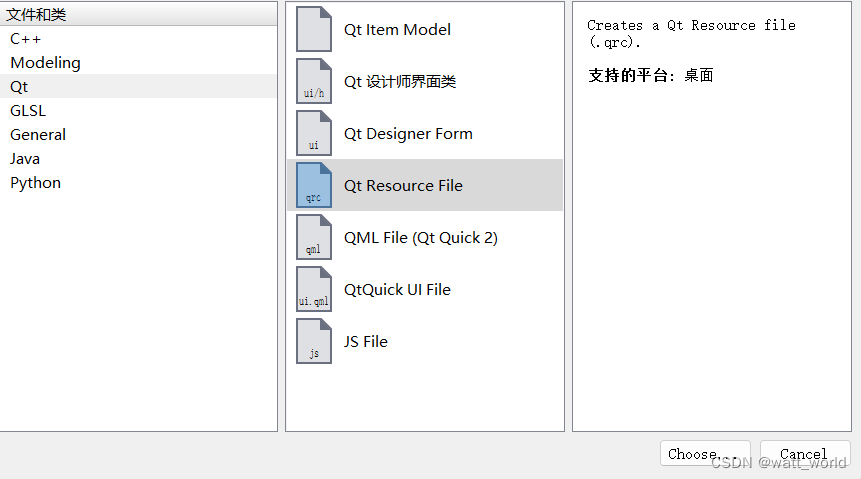Viewport: 861px width, 479px height.
Task: Choose the Qt Designer Form template label
Action: (408, 134)
